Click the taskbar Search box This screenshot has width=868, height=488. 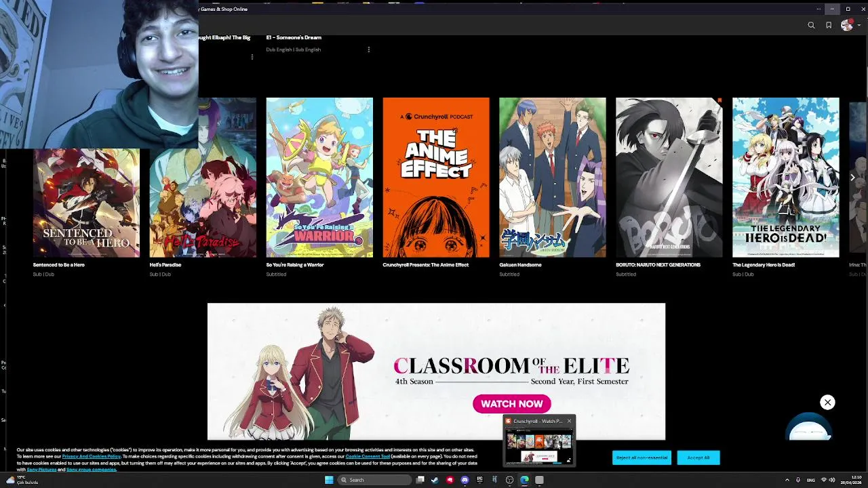tap(374, 480)
